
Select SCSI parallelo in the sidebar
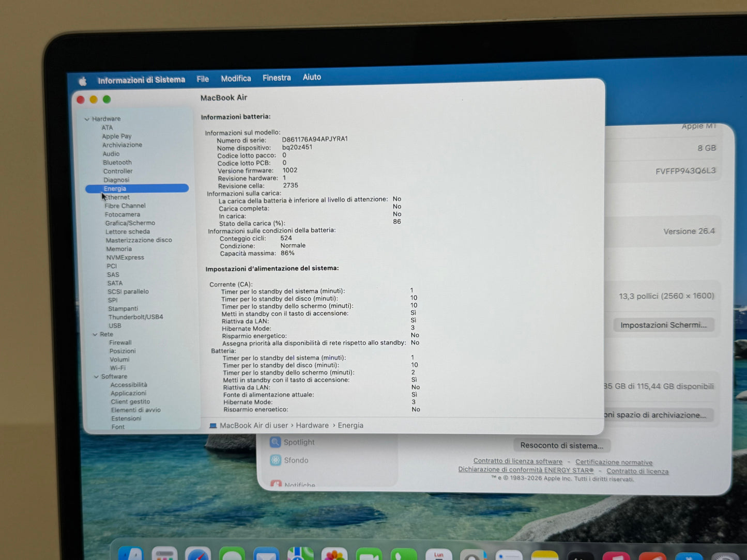(128, 291)
